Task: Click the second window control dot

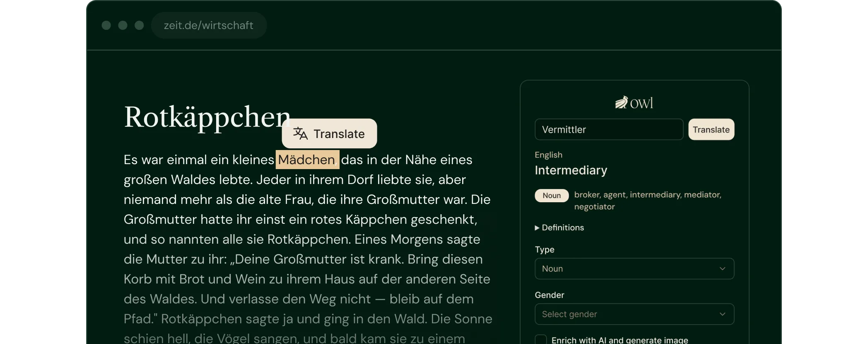Action: [x=123, y=25]
